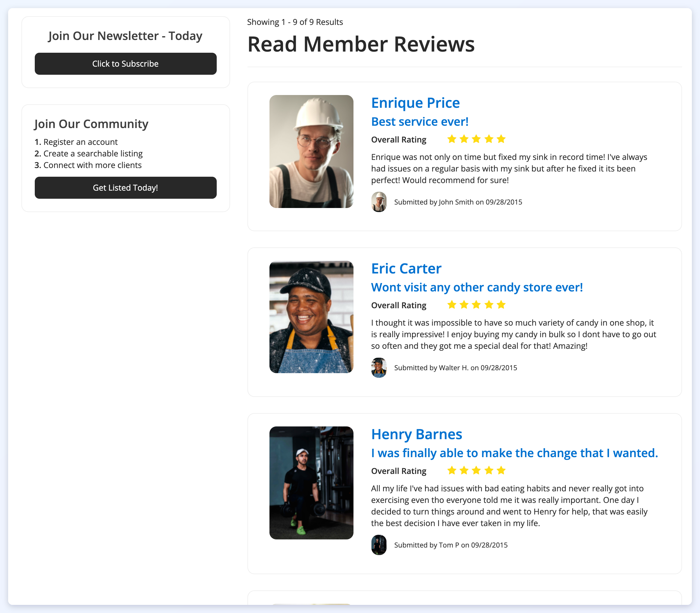
Task: Click John Smith's small reviewer avatar
Action: [x=379, y=202]
